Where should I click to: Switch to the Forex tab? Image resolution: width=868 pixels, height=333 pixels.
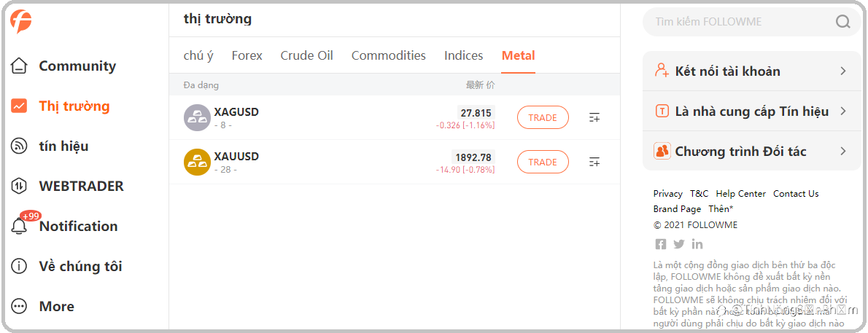click(x=247, y=55)
